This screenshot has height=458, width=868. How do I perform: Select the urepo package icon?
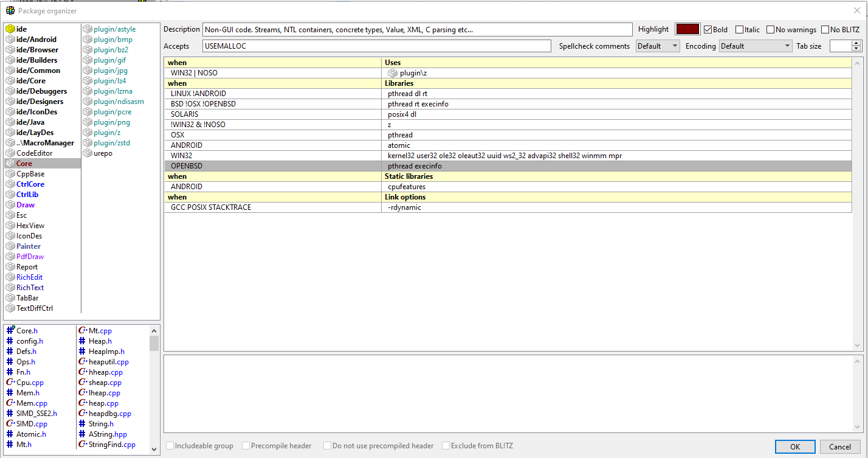[88, 153]
